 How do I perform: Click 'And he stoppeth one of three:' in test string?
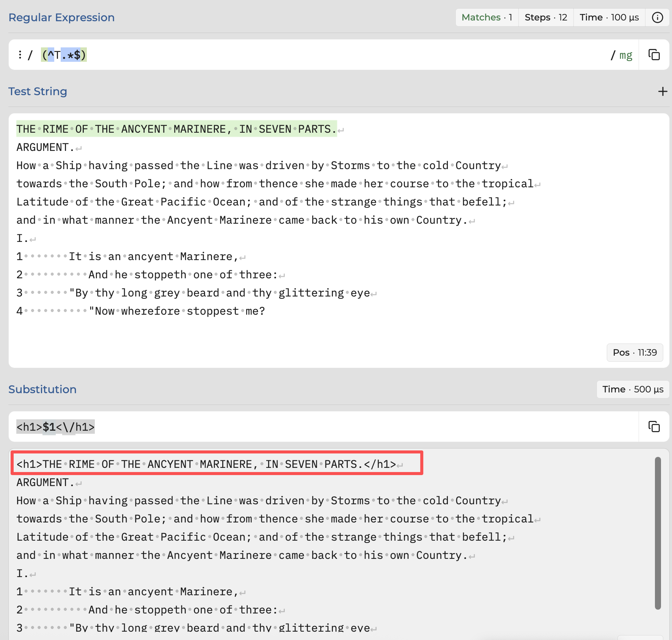click(x=183, y=275)
